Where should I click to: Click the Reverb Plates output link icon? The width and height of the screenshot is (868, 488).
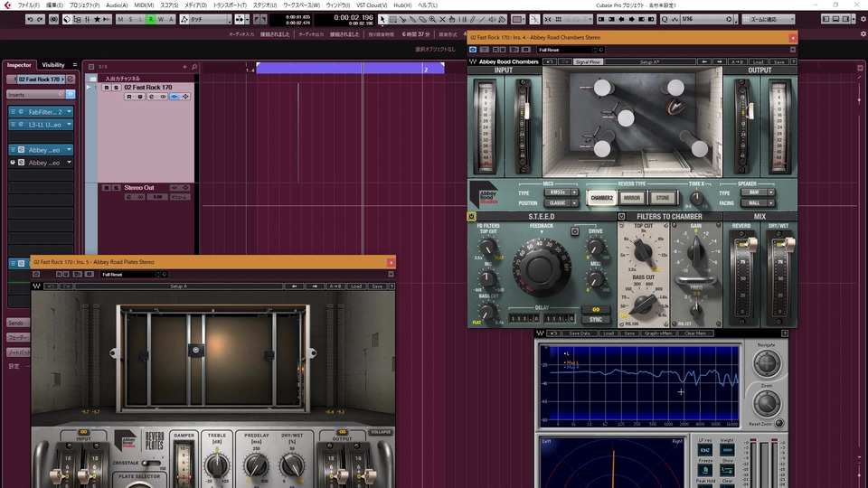tap(342, 432)
